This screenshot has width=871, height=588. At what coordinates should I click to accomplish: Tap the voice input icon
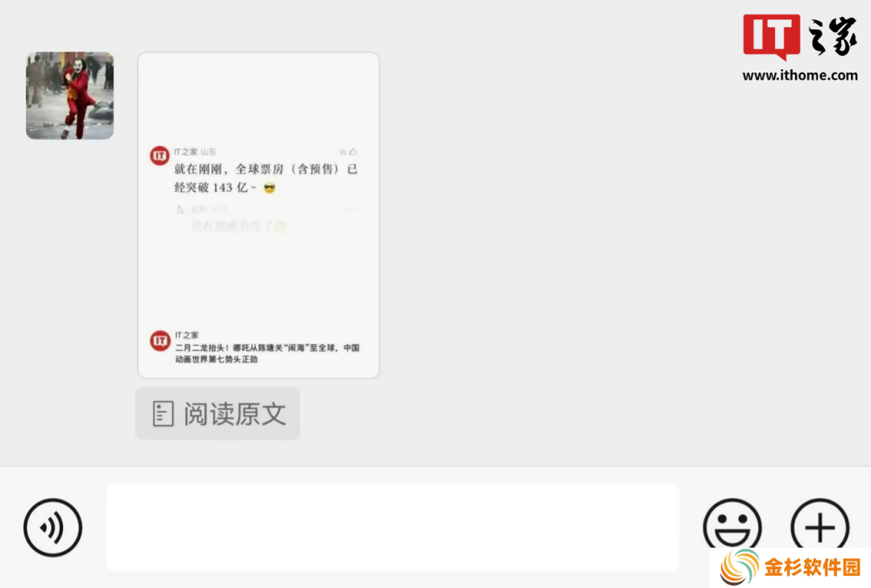click(52, 528)
